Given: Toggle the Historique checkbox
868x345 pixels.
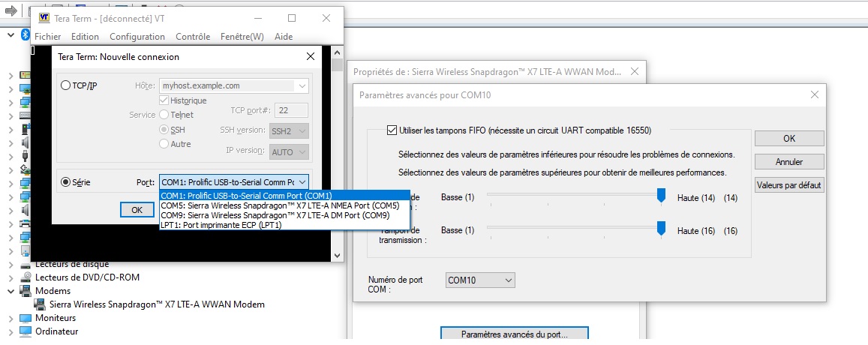Looking at the screenshot, I should pos(164,100).
